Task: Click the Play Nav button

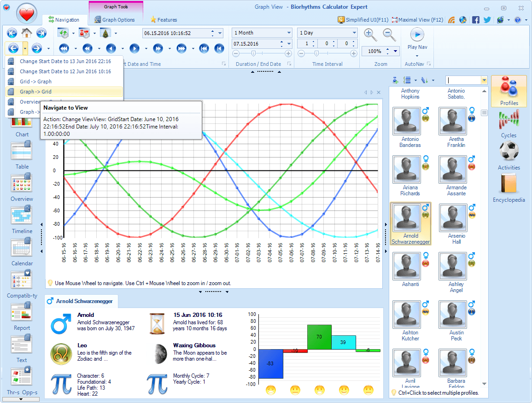Action: point(417,39)
